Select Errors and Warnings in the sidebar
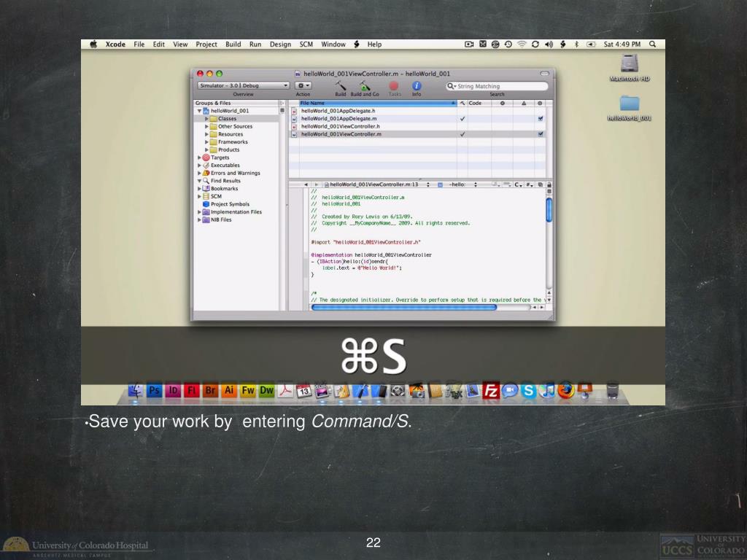 (236, 173)
